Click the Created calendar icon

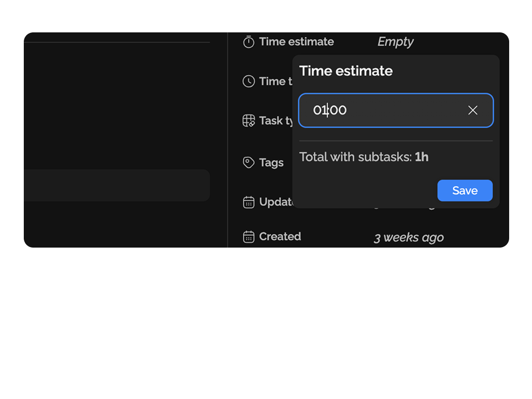(248, 236)
